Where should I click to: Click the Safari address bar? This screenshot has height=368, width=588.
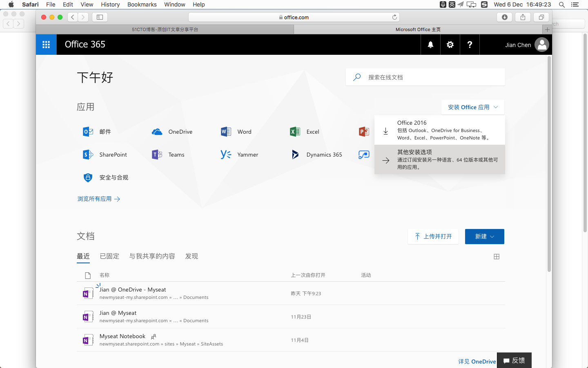click(294, 17)
